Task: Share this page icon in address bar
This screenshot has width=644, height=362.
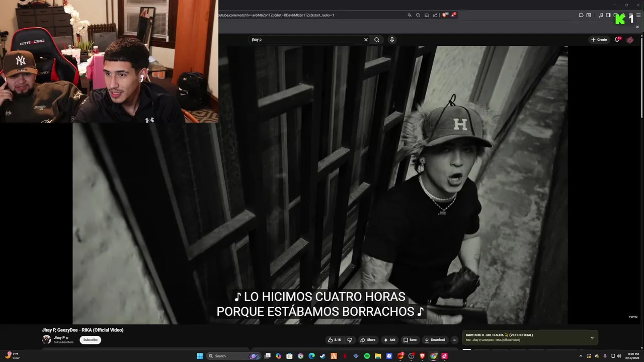Action: pos(435,15)
